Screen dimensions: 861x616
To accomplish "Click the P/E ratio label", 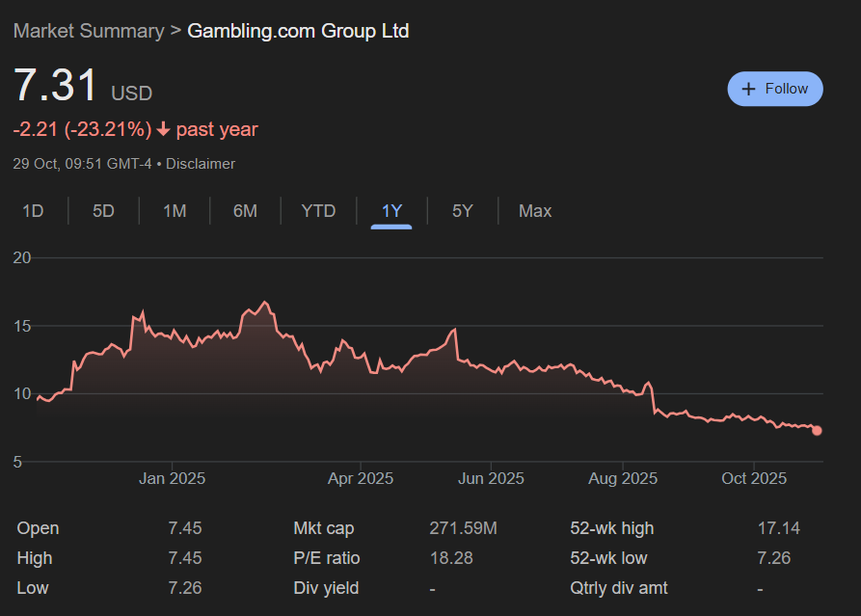I will click(327, 558).
